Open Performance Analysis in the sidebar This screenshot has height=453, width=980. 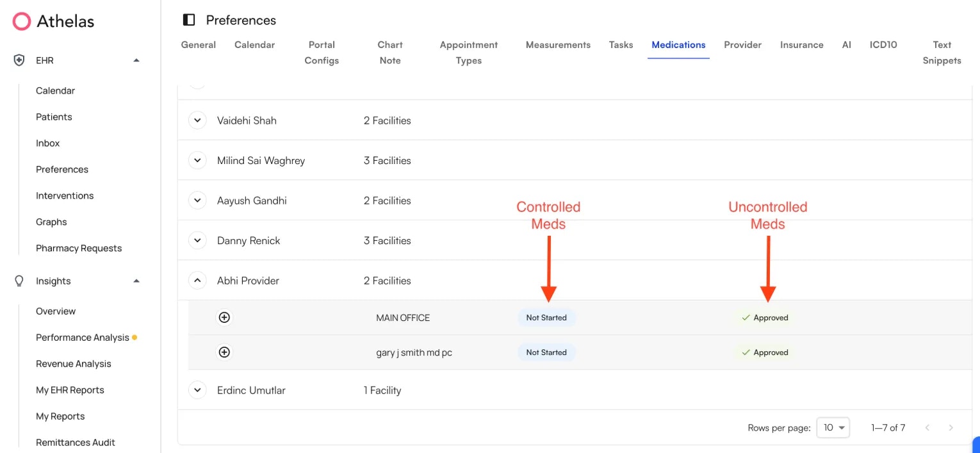(83, 337)
